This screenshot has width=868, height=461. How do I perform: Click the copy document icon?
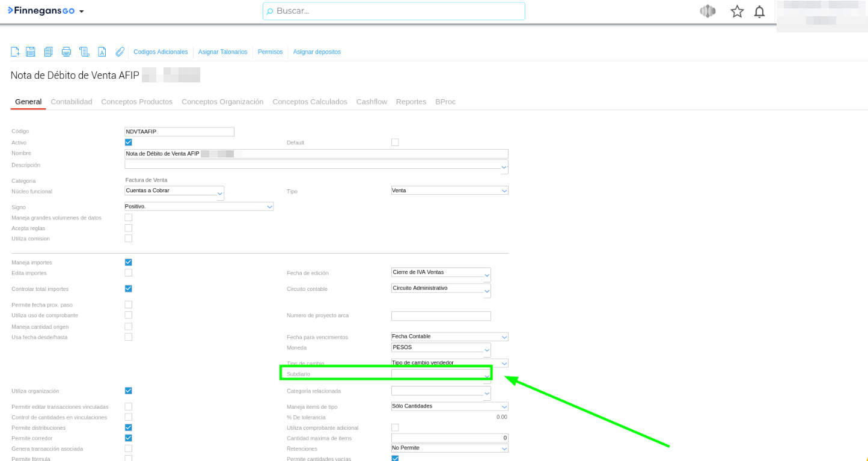48,52
